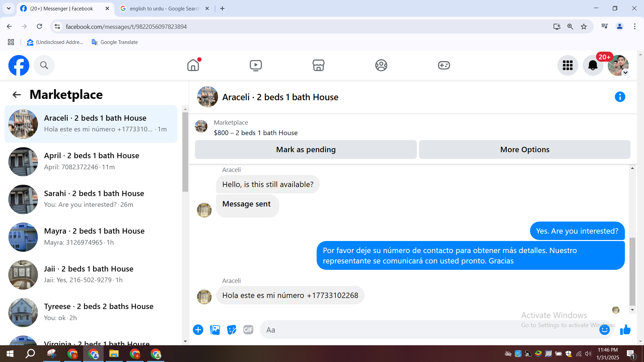Viewport: 644px width, 362px height.
Task: Attach a photo using the image icon
Action: pos(215,330)
